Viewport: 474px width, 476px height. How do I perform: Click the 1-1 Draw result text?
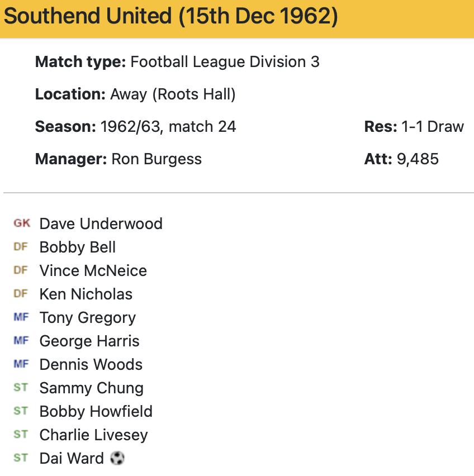[432, 127]
